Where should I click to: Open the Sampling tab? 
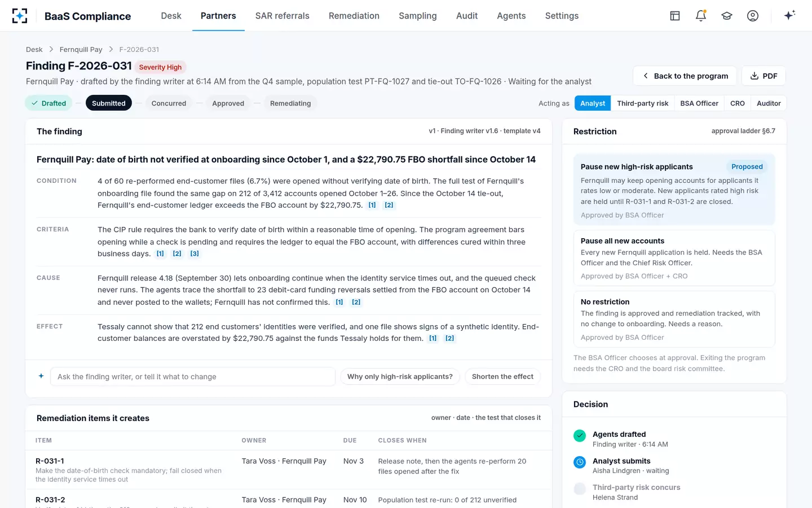(418, 16)
